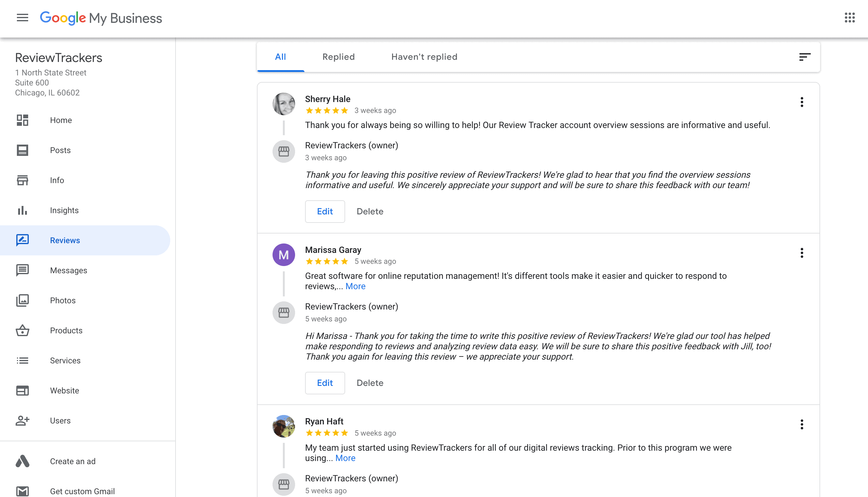This screenshot has width=868, height=497.
Task: Open the Insights panel
Action: click(x=64, y=210)
